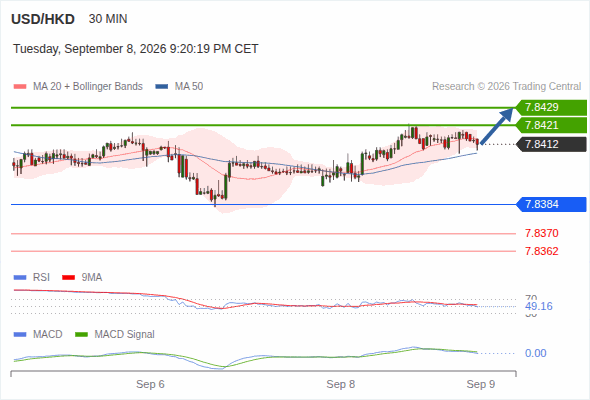Click the blue upward trend arrow
The height and width of the screenshot is (400, 590).
pos(497,126)
